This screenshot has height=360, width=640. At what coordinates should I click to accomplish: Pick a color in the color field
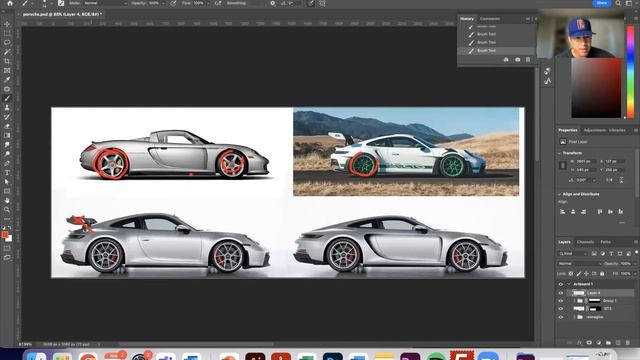tap(596, 88)
